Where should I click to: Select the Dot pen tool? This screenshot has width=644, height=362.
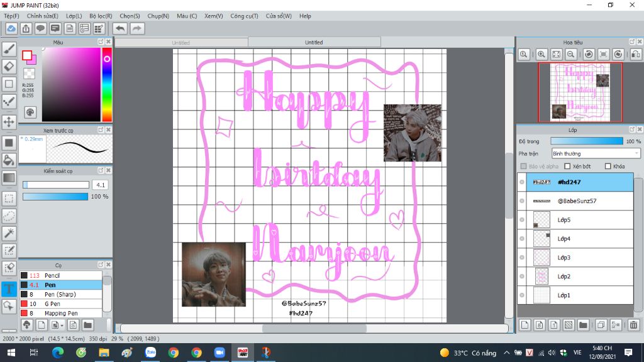tap(9, 101)
